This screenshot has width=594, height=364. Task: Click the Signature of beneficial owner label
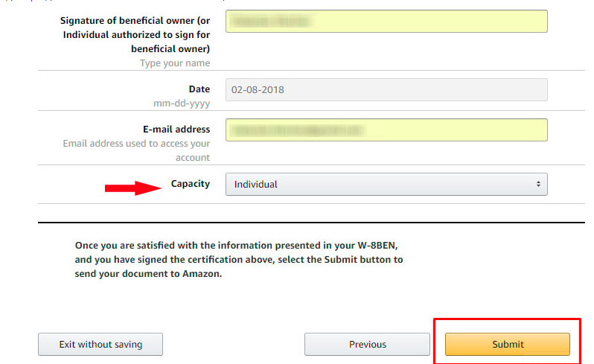click(x=135, y=34)
